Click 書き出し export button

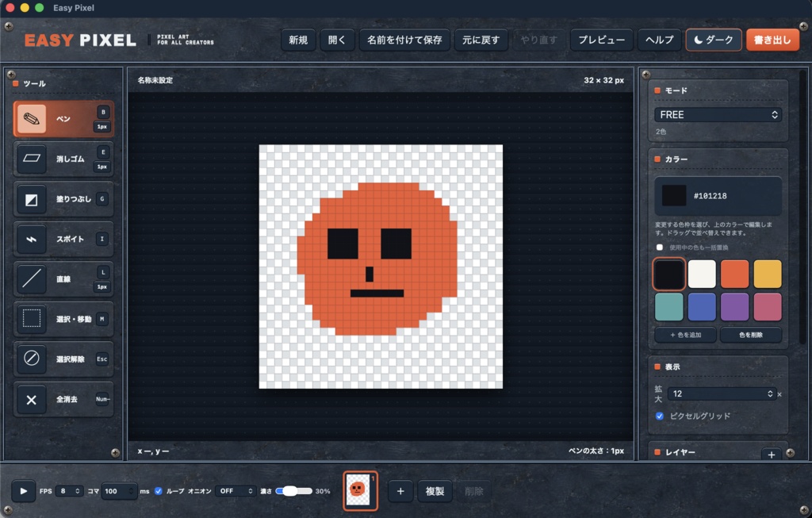pyautogui.click(x=772, y=40)
